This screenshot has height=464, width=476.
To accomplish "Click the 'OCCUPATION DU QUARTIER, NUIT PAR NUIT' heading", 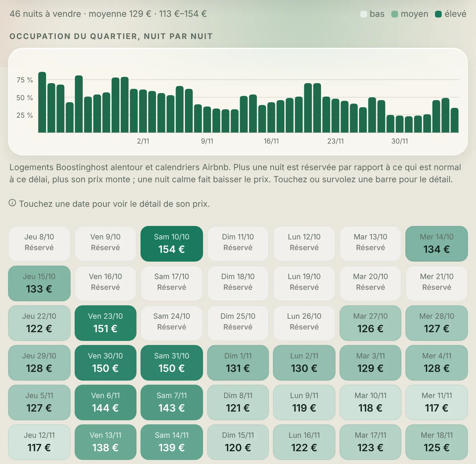I will (111, 36).
